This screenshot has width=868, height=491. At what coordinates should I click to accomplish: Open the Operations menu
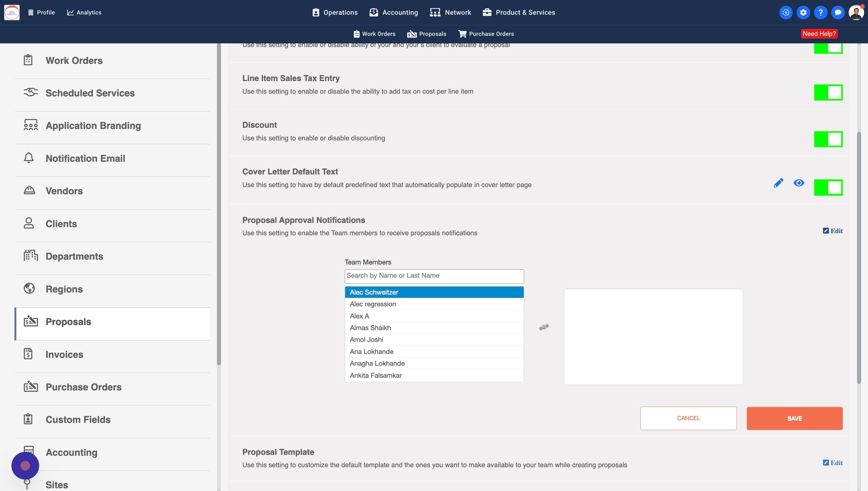point(335,12)
